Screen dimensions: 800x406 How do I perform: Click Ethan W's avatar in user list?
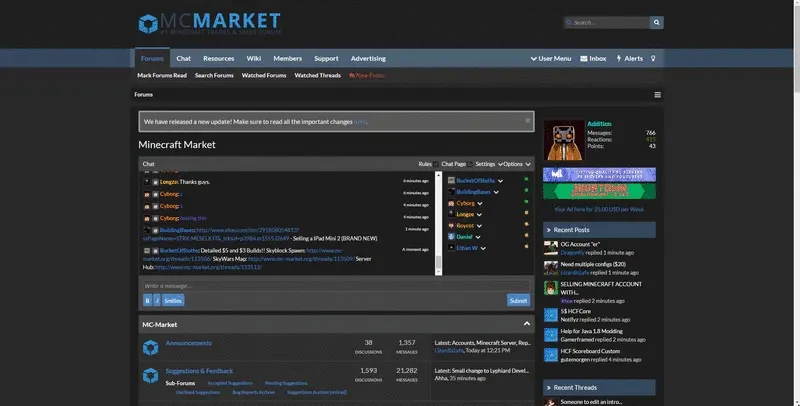click(451, 248)
